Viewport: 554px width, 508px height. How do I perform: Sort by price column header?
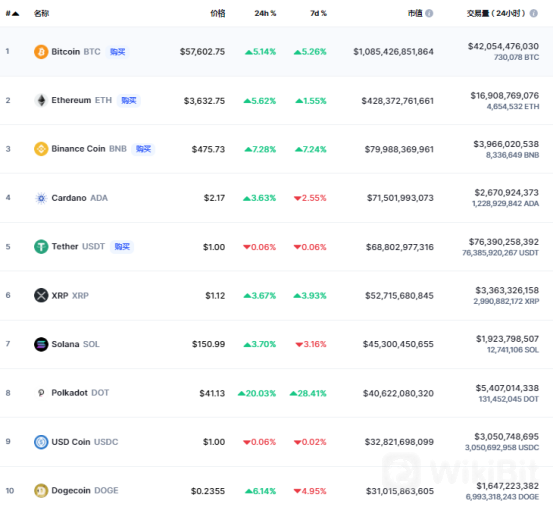click(218, 13)
